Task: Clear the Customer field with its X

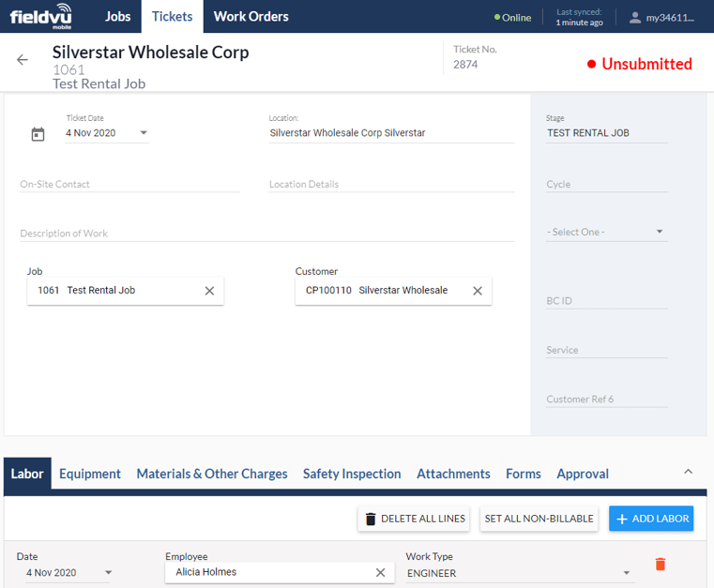Action: (478, 291)
